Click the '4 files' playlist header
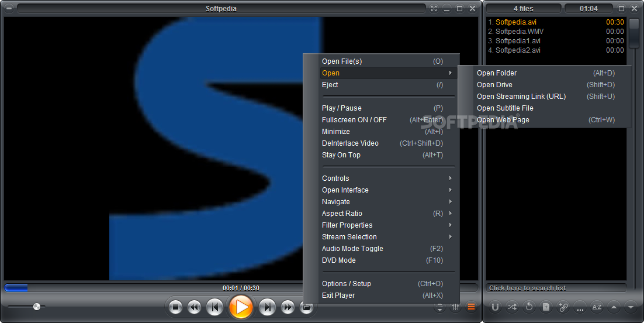644x323 pixels. (523, 9)
